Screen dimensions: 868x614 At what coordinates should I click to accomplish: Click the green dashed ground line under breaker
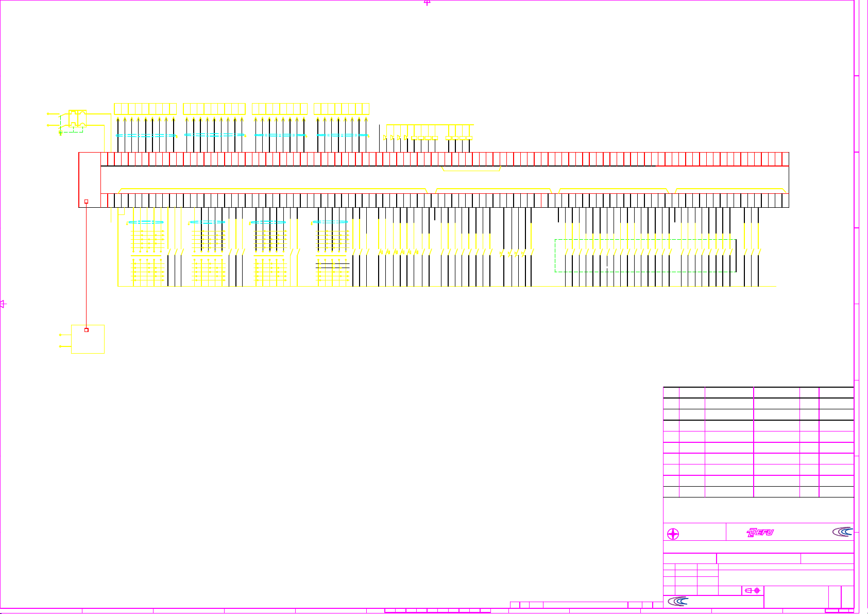72,132
